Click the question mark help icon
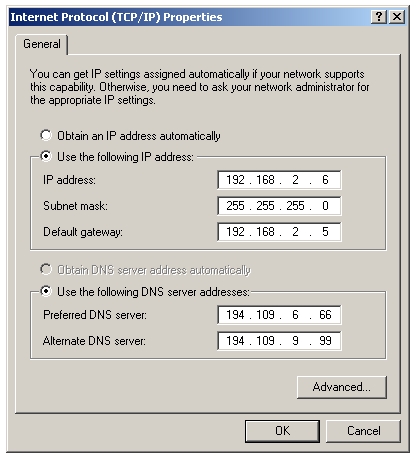 (379, 17)
